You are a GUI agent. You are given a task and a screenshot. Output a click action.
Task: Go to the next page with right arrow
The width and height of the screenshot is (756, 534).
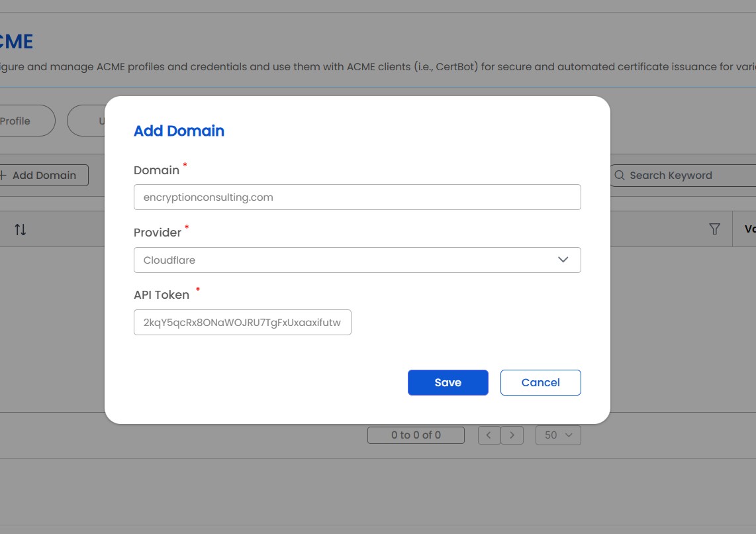512,435
